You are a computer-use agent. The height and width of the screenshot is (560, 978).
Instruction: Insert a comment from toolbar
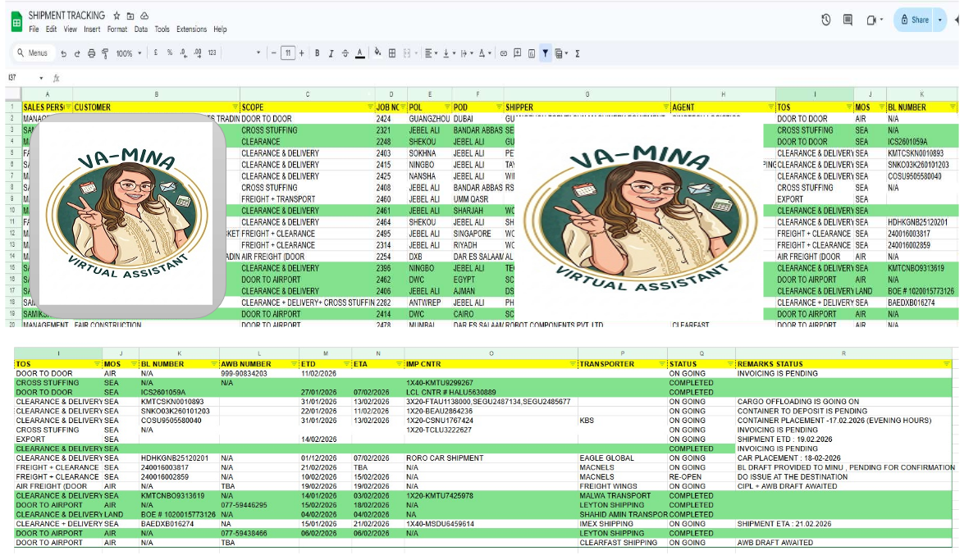[518, 53]
